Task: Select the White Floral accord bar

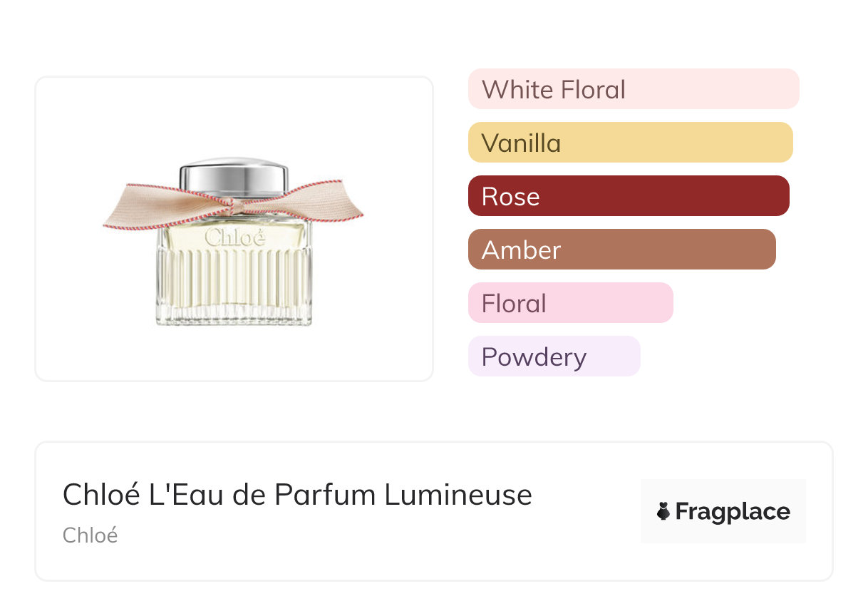Action: pos(633,89)
